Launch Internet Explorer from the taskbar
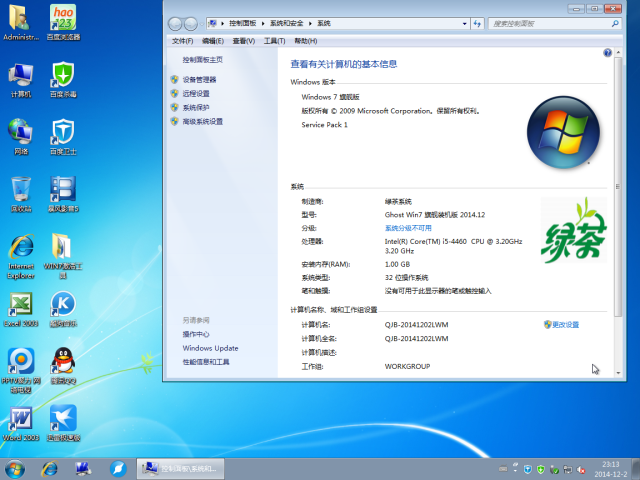Viewport: 640px width, 480px height. click(49, 469)
